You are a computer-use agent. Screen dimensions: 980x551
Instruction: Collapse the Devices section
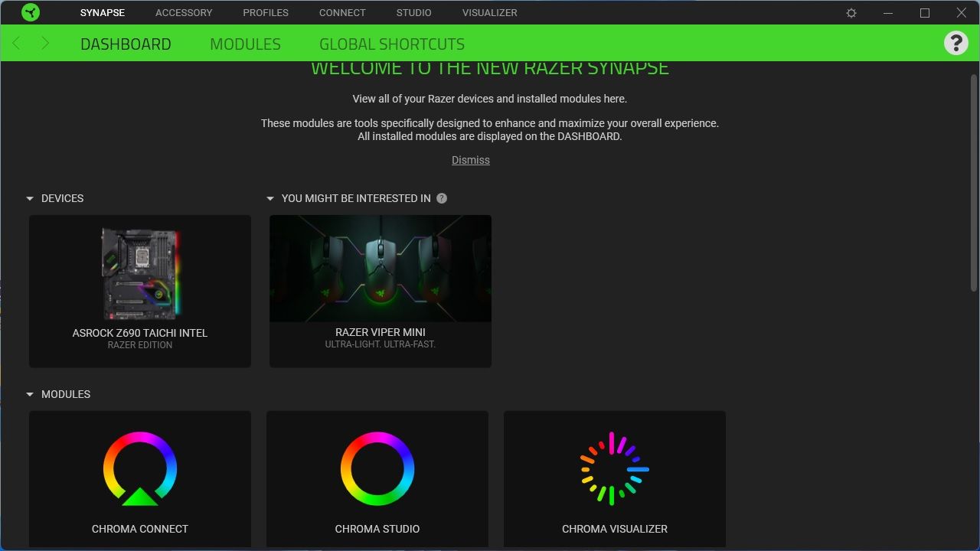pos(30,199)
